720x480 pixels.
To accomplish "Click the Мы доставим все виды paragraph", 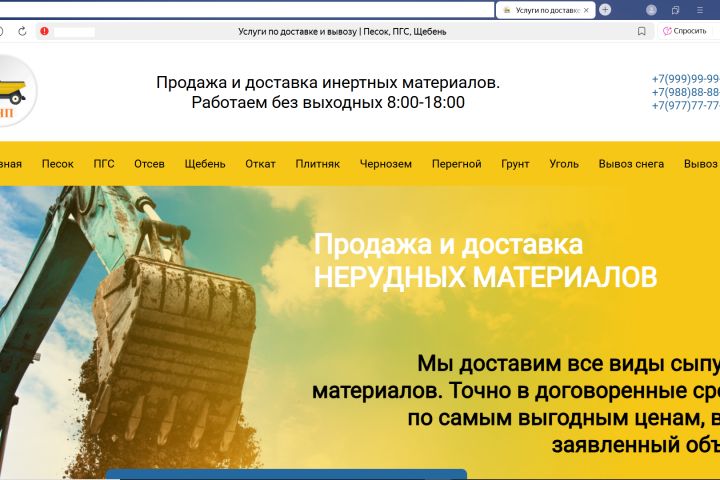I will click(x=516, y=404).
